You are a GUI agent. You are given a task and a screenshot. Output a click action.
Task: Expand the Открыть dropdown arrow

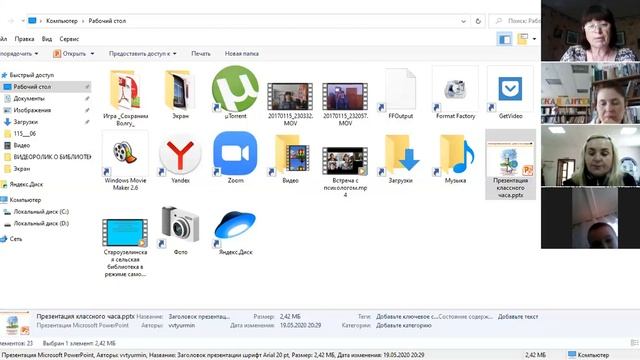(x=92, y=53)
